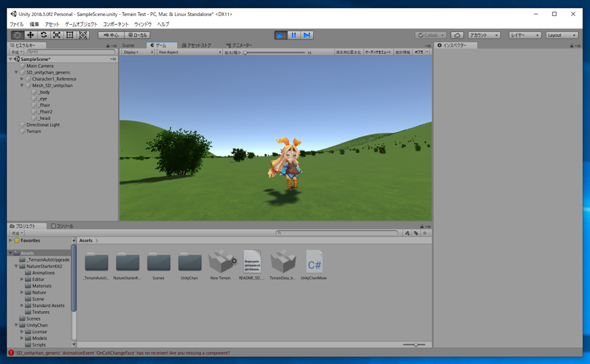Viewport: 590px width, 364px height.
Task: Select the New Terrain asset
Action: pyautogui.click(x=221, y=265)
